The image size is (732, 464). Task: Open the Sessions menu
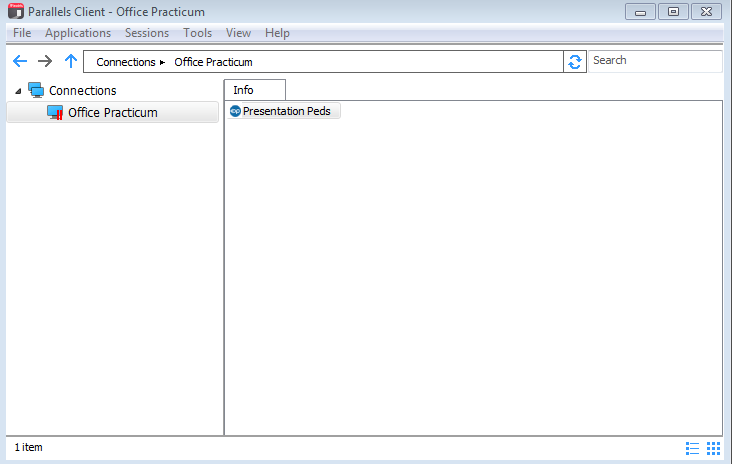pos(147,33)
